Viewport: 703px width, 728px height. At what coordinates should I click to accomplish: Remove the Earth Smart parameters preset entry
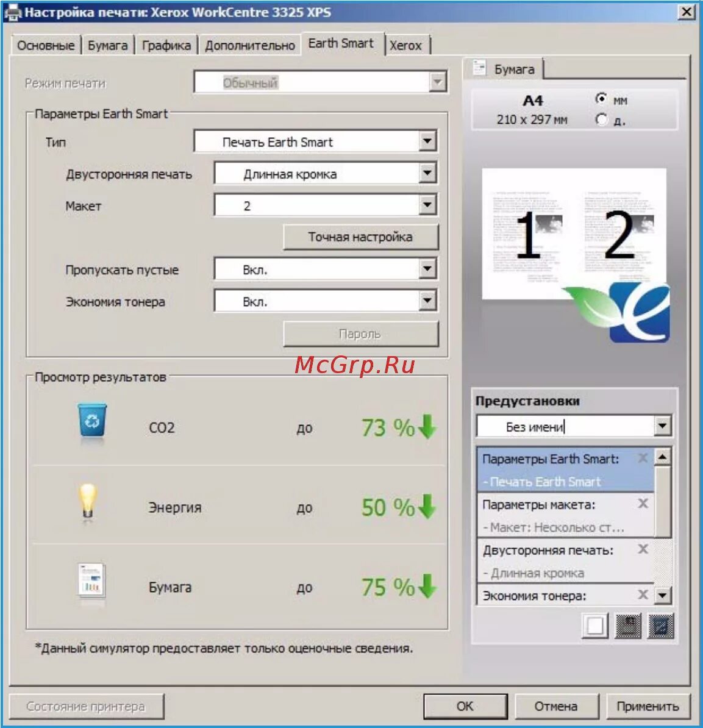click(x=643, y=459)
